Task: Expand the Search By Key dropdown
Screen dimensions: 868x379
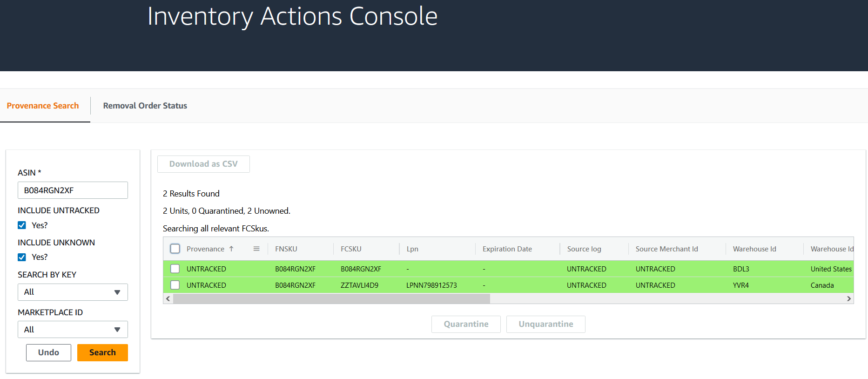Action: (x=73, y=292)
